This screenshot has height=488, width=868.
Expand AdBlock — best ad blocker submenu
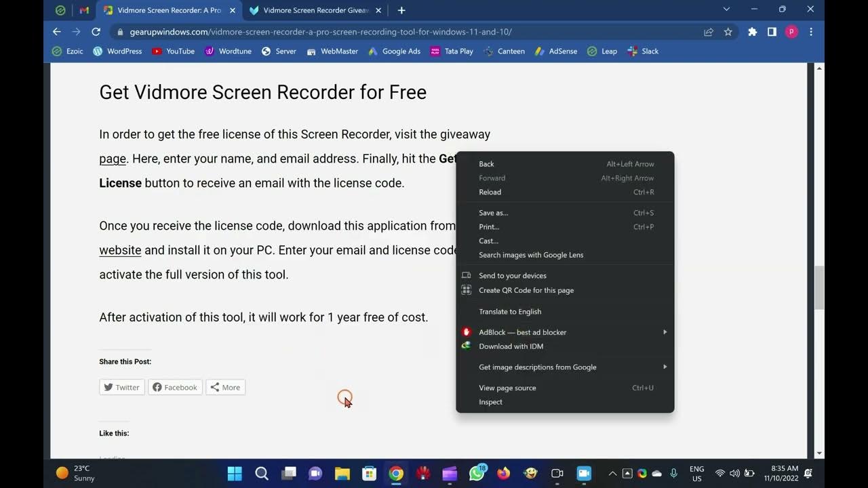point(565,332)
